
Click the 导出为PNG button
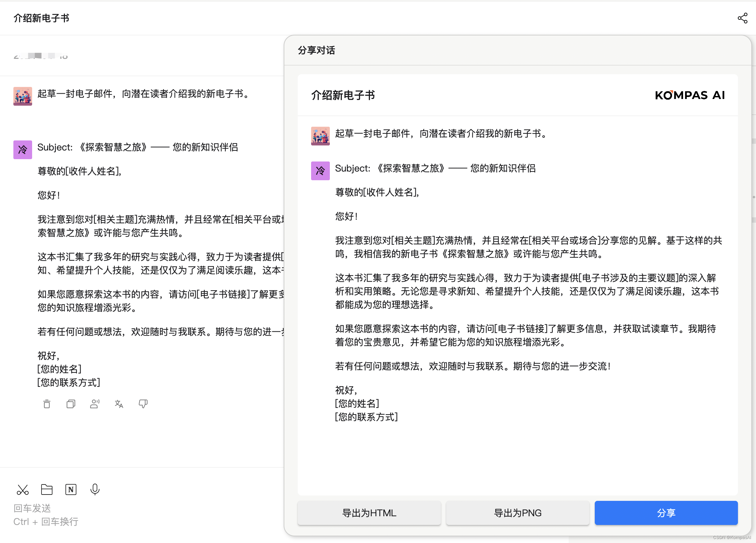(517, 513)
